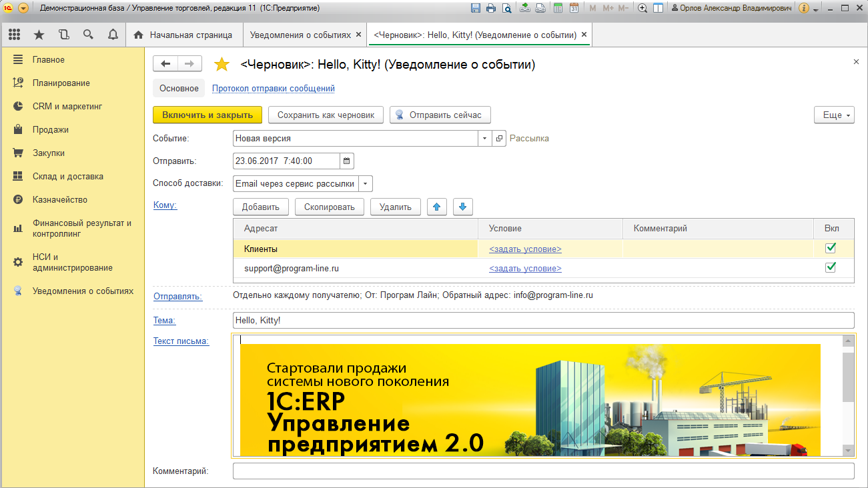
Task: Switch to Протокол отправки сообщений tab
Action: click(x=272, y=87)
